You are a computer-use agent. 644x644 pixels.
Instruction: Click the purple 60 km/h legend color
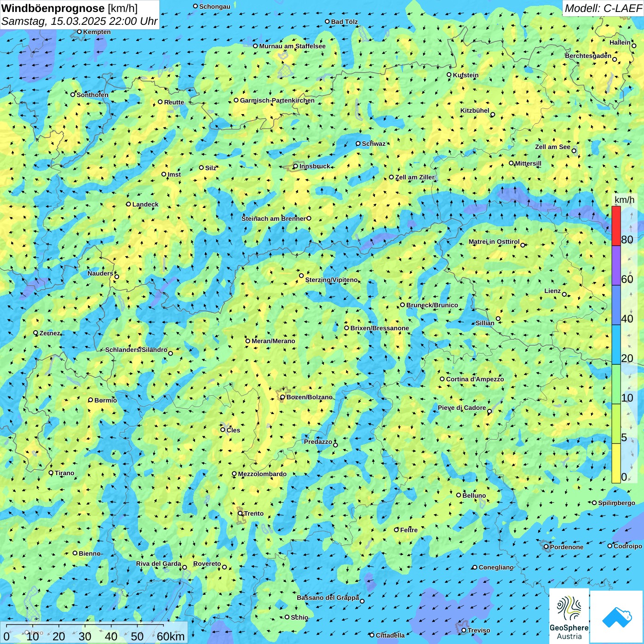pos(616,266)
